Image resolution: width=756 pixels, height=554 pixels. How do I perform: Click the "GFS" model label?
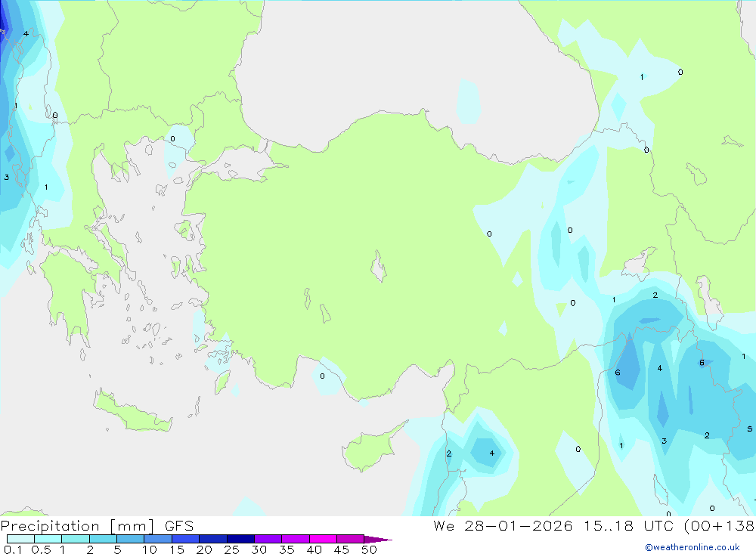179,526
